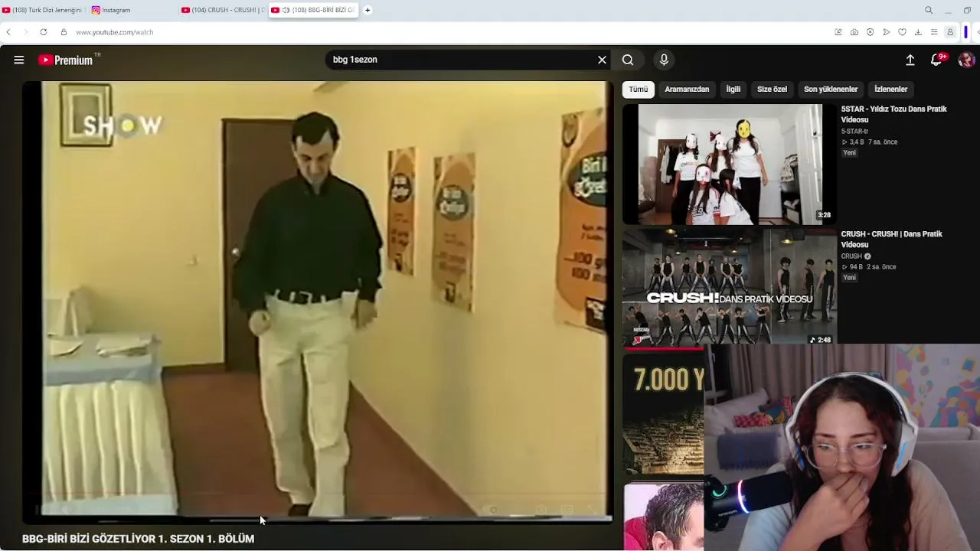Click 'Yeni' badge under CRUSH video

pyautogui.click(x=849, y=278)
